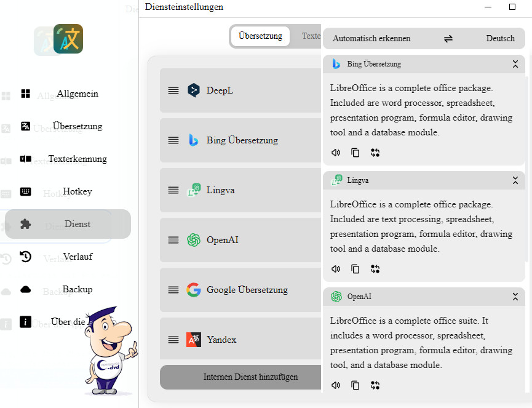Collapse the Lingva result panel
Image resolution: width=532 pixels, height=408 pixels.
pos(515,180)
